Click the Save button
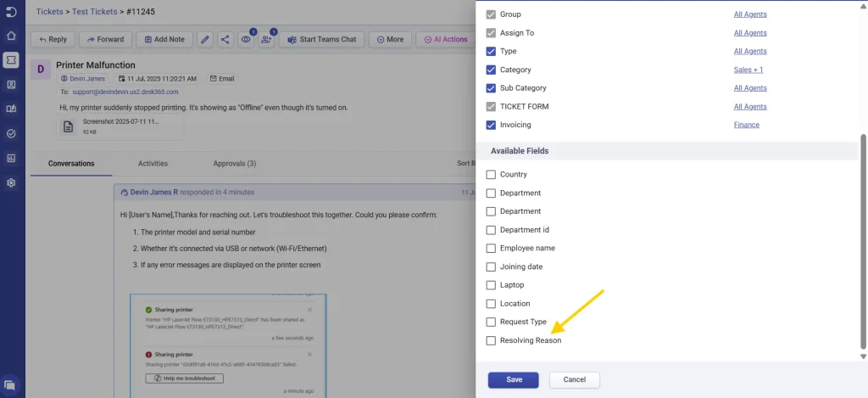868x398 pixels. point(514,379)
